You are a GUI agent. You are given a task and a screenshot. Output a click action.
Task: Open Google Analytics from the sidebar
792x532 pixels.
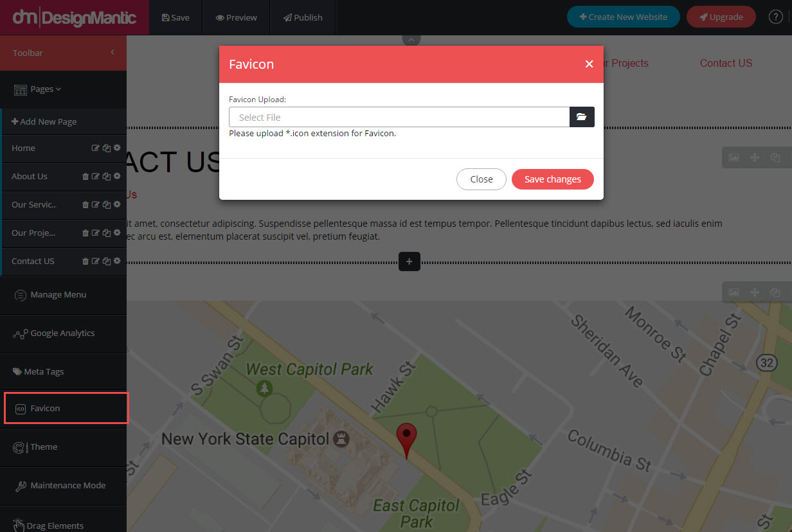62,333
